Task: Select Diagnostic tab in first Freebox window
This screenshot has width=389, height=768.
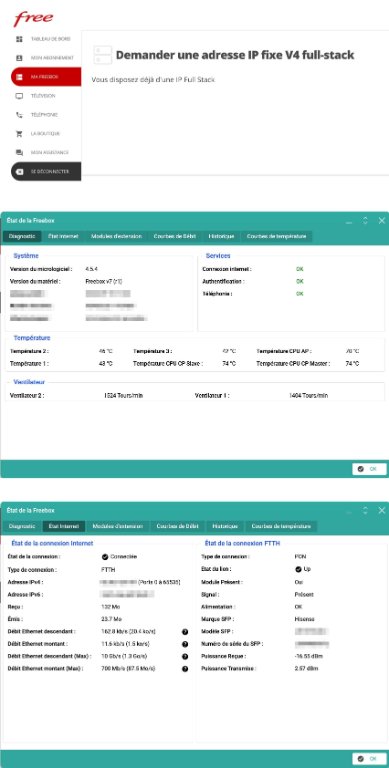Action: coord(22,236)
